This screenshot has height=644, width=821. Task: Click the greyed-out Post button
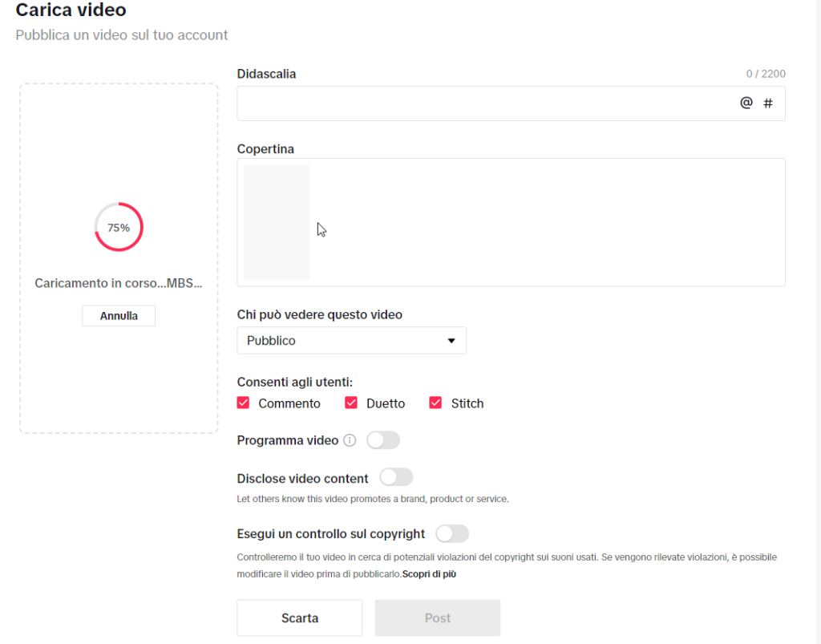pos(438,618)
